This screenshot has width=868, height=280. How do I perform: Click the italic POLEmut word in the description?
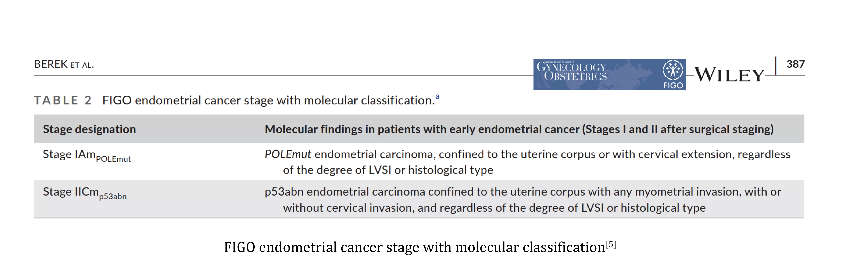(288, 154)
